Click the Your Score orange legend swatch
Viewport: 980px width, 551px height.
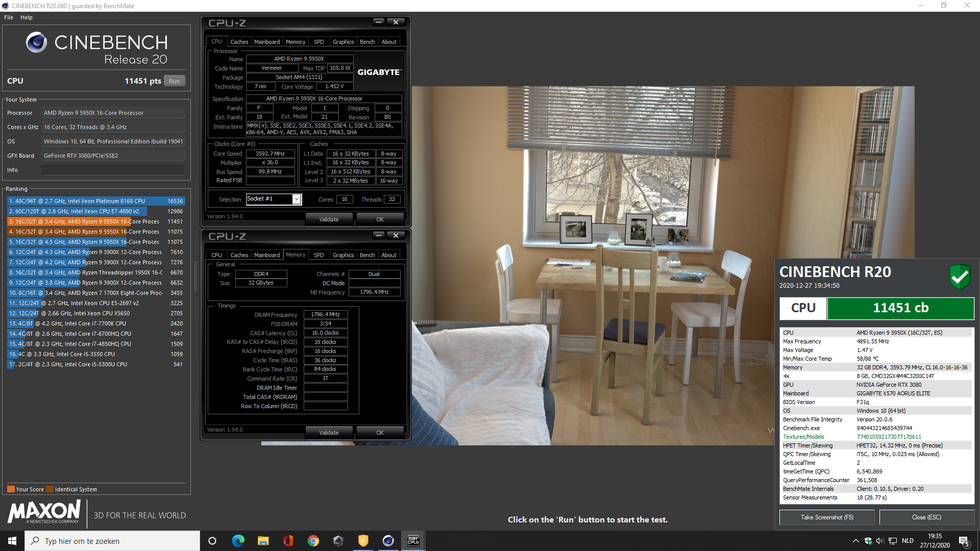pos(11,489)
